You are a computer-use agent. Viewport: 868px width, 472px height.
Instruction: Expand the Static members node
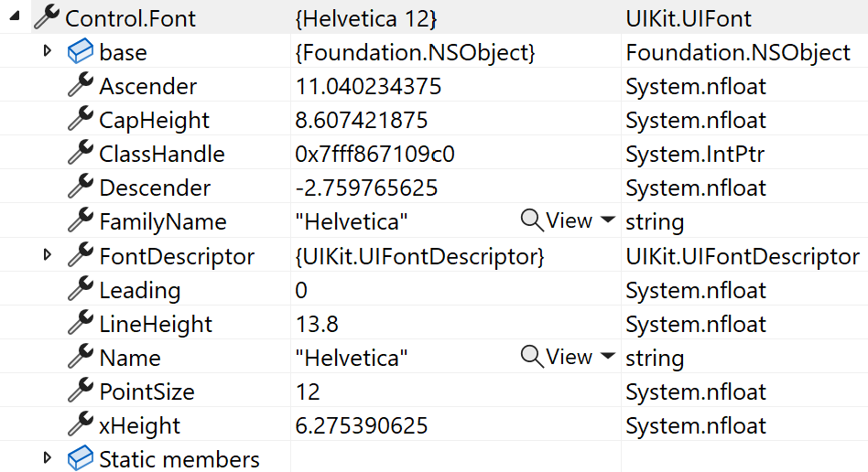[49, 457]
